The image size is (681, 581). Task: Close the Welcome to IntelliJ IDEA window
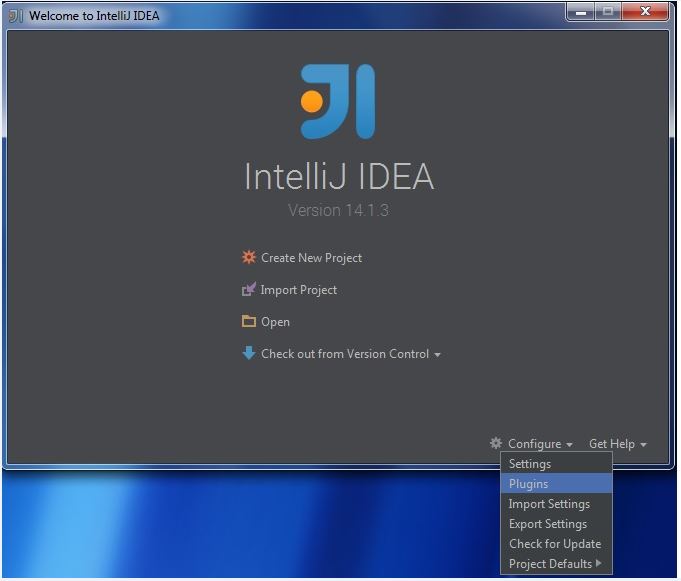[645, 12]
